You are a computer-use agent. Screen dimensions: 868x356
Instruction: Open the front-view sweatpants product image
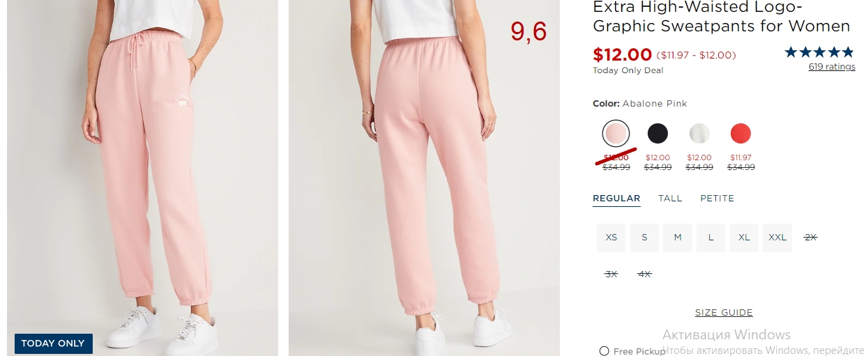click(143, 178)
